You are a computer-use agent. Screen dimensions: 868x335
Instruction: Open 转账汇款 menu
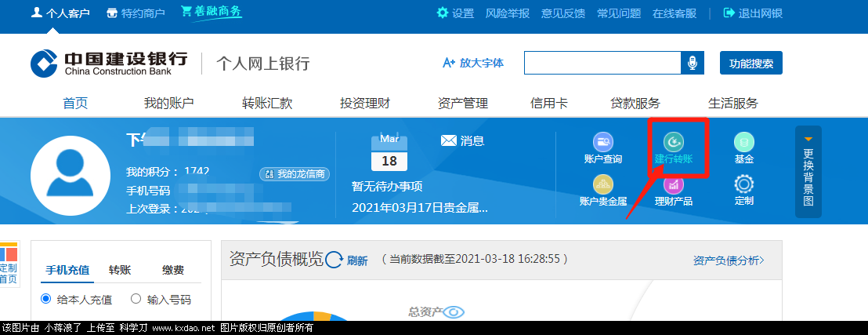pyautogui.click(x=267, y=103)
